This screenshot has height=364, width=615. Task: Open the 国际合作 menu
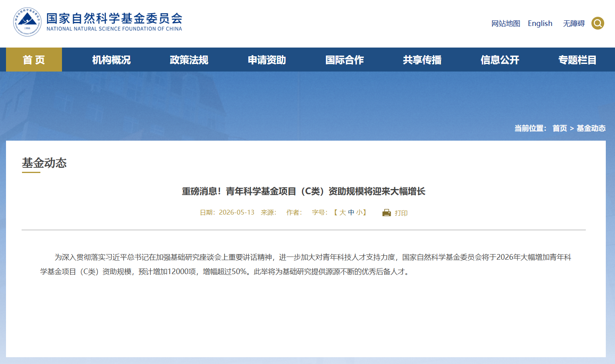click(x=344, y=60)
